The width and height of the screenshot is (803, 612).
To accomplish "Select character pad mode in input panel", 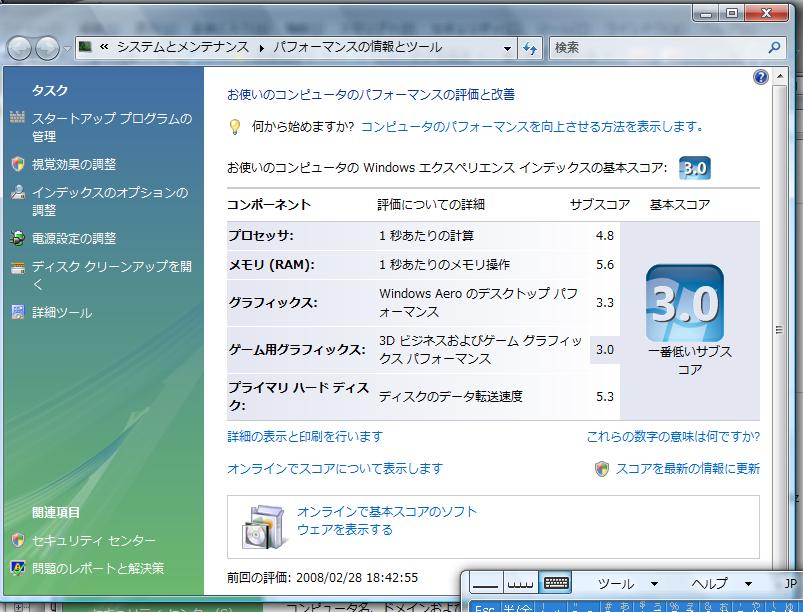I will (520, 584).
